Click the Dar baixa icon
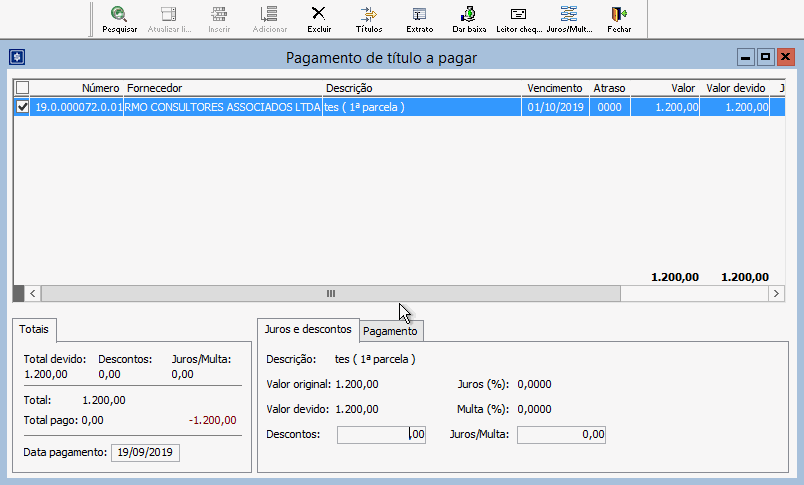 469,18
